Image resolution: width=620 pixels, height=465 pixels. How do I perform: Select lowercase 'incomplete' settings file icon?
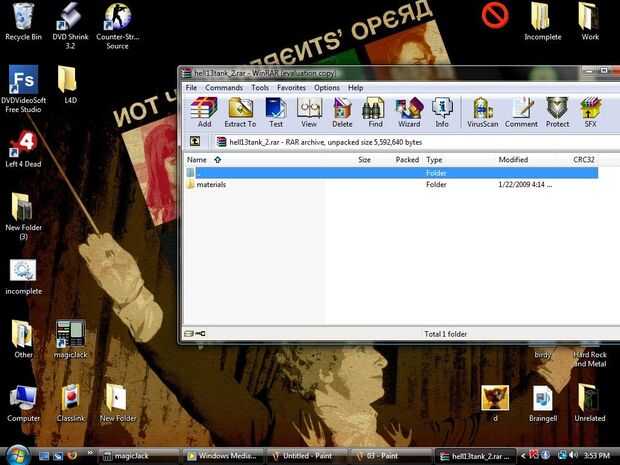click(x=23, y=277)
